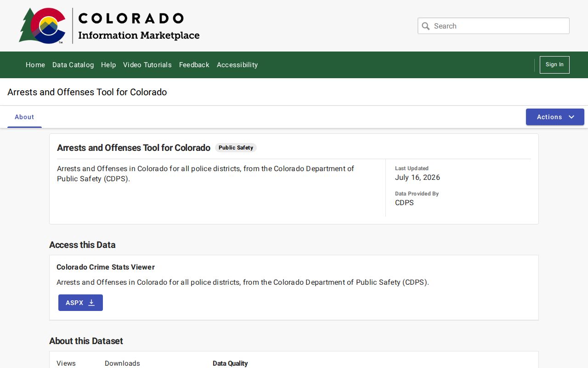
Task: Click the Sign In button
Action: tap(554, 65)
